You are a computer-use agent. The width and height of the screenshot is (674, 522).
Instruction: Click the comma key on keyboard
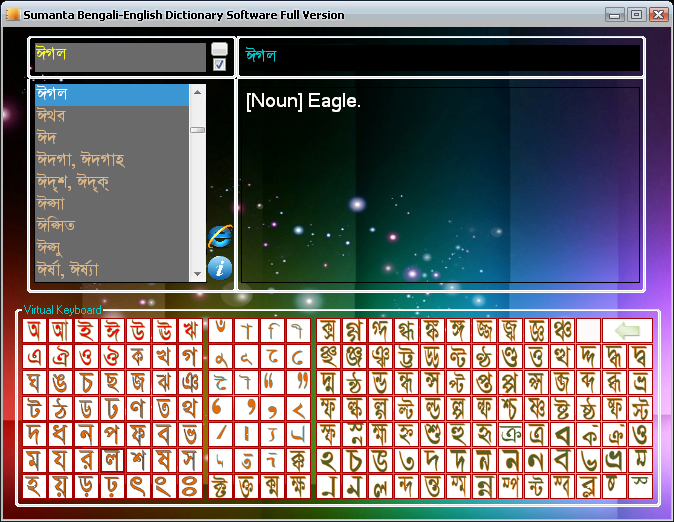pyautogui.click(x=273, y=408)
